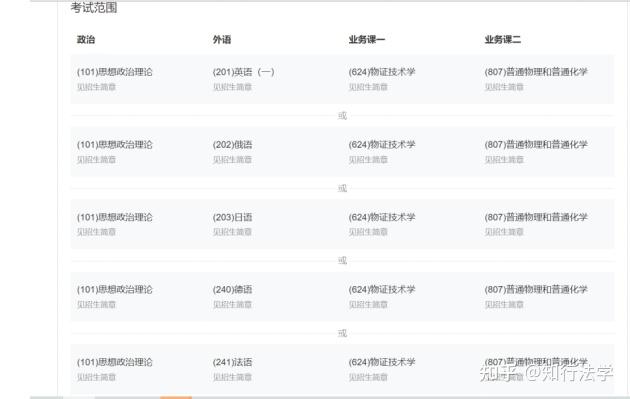
Task: Click the orange segment on bottom bar
Action: (176, 397)
